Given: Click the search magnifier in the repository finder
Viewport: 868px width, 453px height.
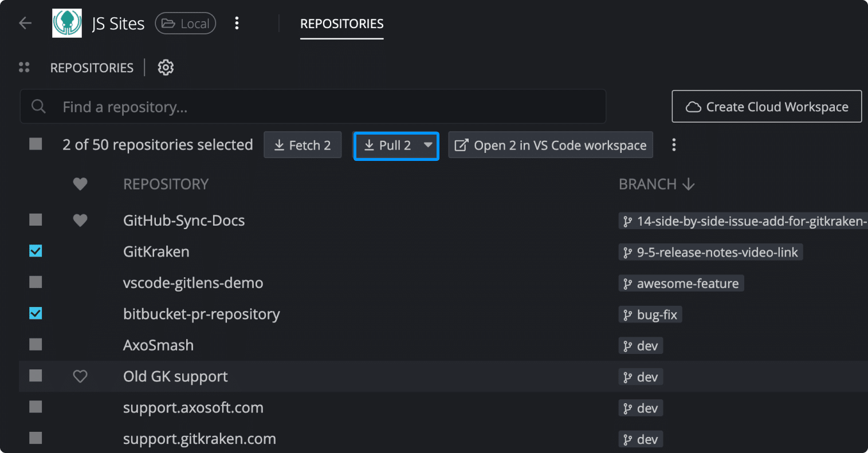Looking at the screenshot, I should [38, 106].
